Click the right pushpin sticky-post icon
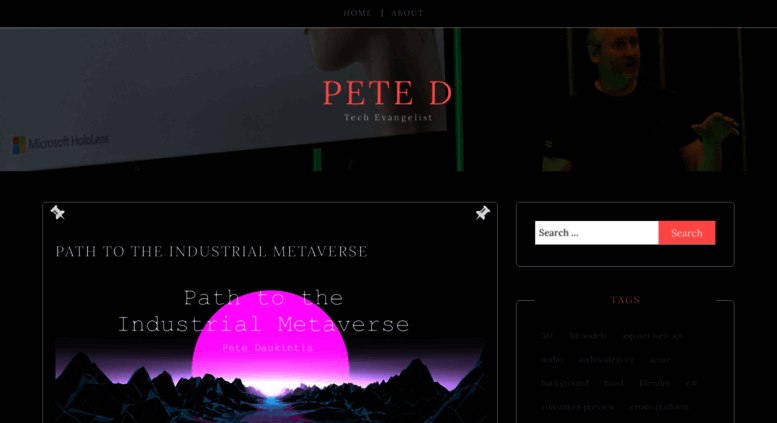777x423 pixels. coord(483,212)
